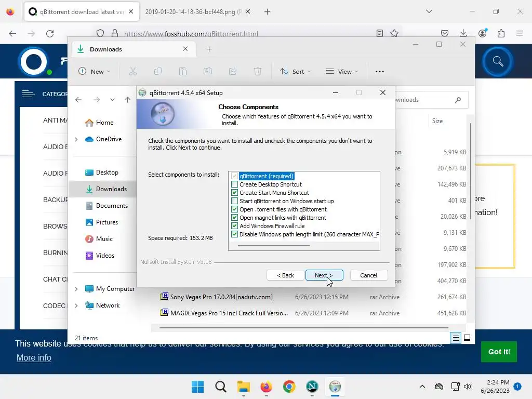This screenshot has height=399, width=532.
Task: Switch Explorer to details view icon
Action: (x=456, y=338)
